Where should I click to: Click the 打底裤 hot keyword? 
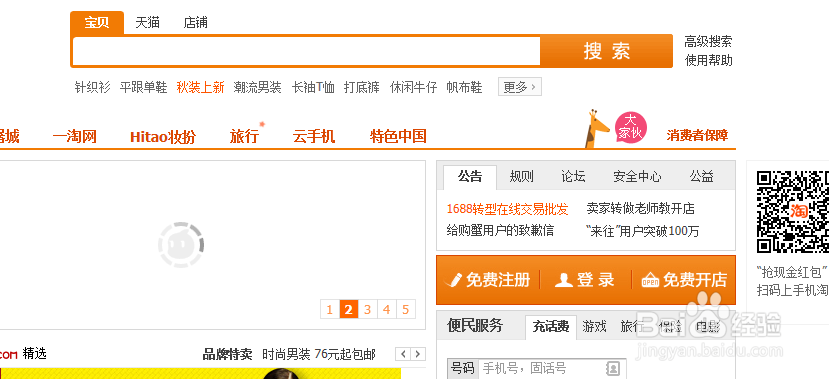click(x=362, y=87)
